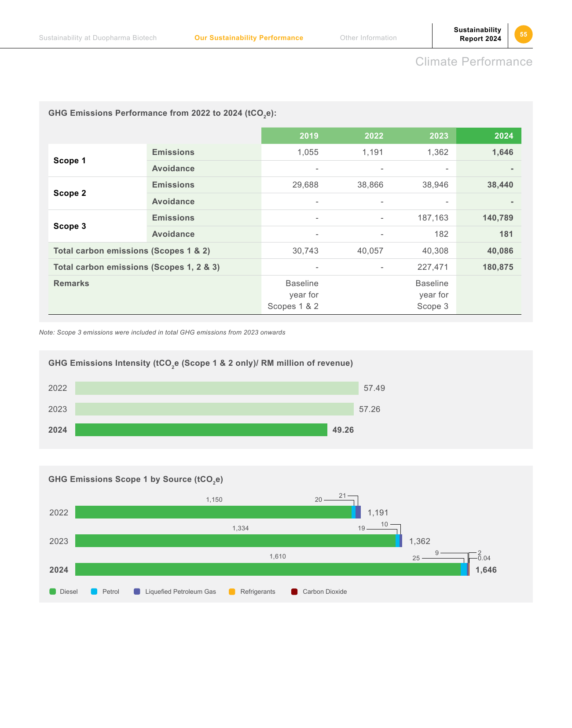Click the 2019 column header in the table
The width and height of the screenshot is (572, 728).
pos(309,136)
